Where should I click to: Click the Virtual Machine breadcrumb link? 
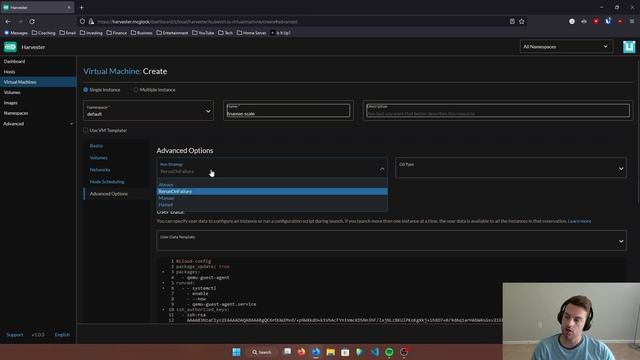[x=112, y=71]
